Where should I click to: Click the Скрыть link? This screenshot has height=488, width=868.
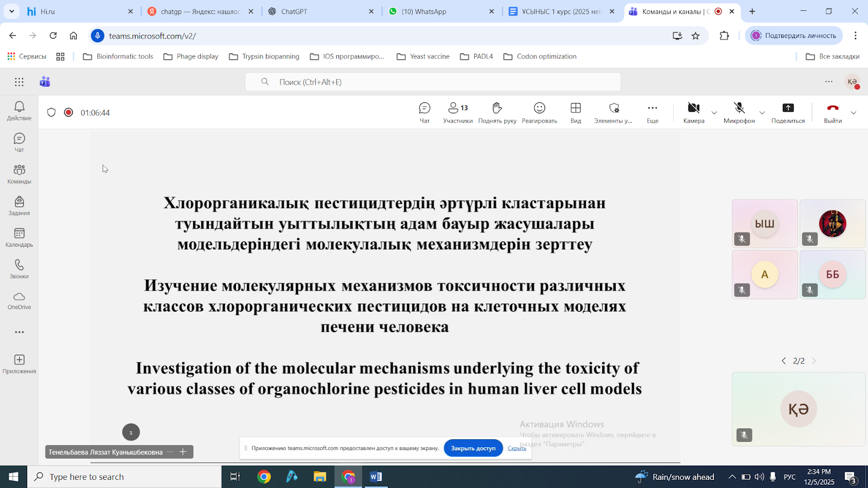tap(516, 448)
